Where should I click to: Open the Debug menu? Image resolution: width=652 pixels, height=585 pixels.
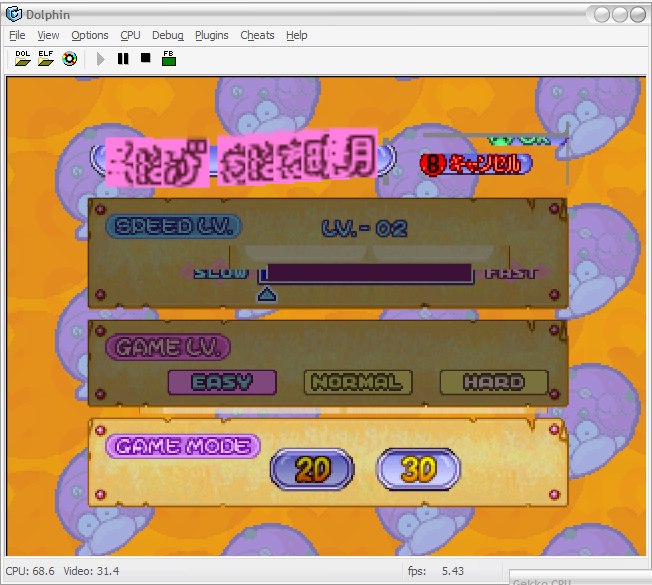click(168, 35)
